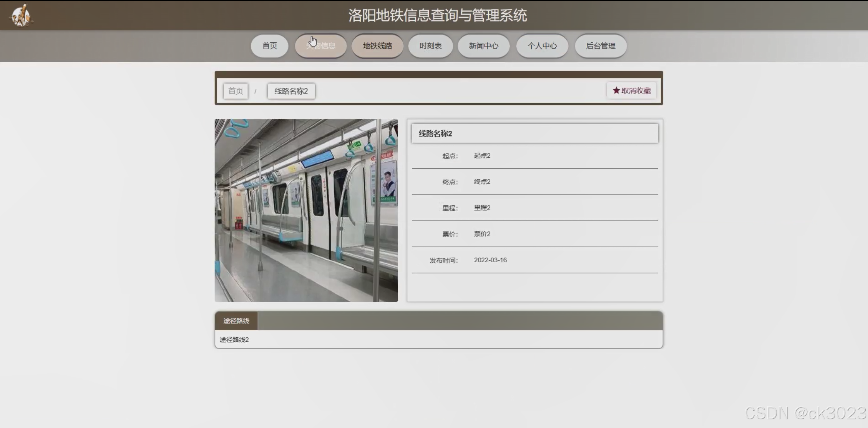Open the 失物信息 navigation item

(x=321, y=46)
